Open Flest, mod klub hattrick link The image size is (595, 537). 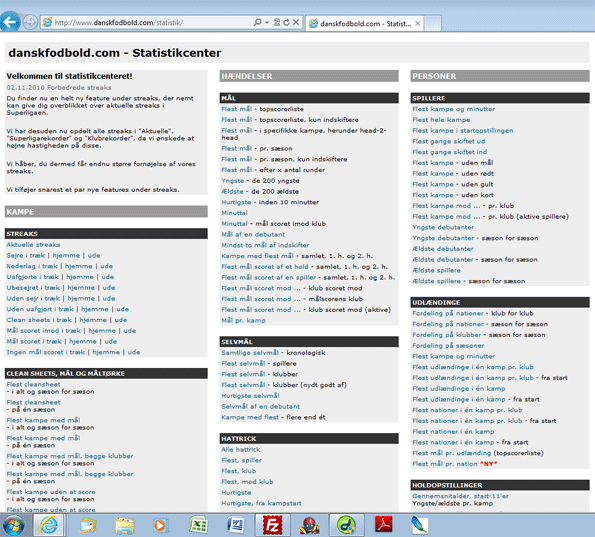[247, 482]
